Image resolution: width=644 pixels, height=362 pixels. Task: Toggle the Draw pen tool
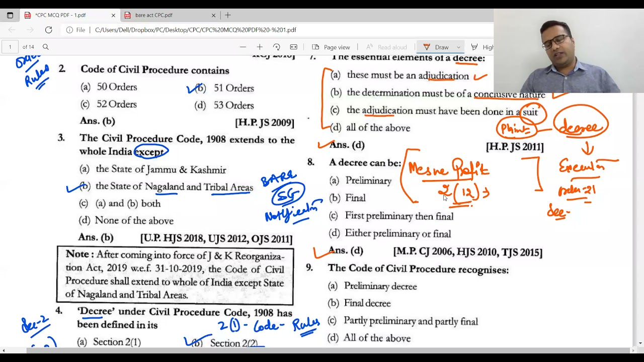[x=436, y=47]
